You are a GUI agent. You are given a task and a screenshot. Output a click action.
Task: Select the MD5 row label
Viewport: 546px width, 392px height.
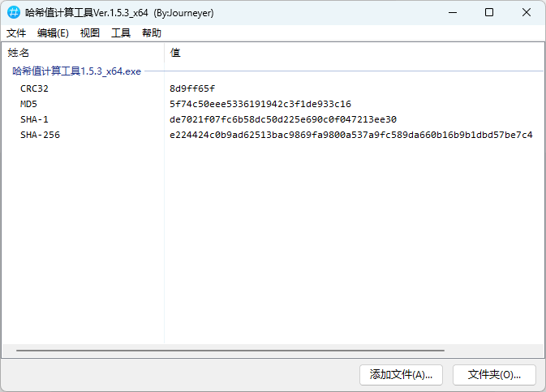29,104
